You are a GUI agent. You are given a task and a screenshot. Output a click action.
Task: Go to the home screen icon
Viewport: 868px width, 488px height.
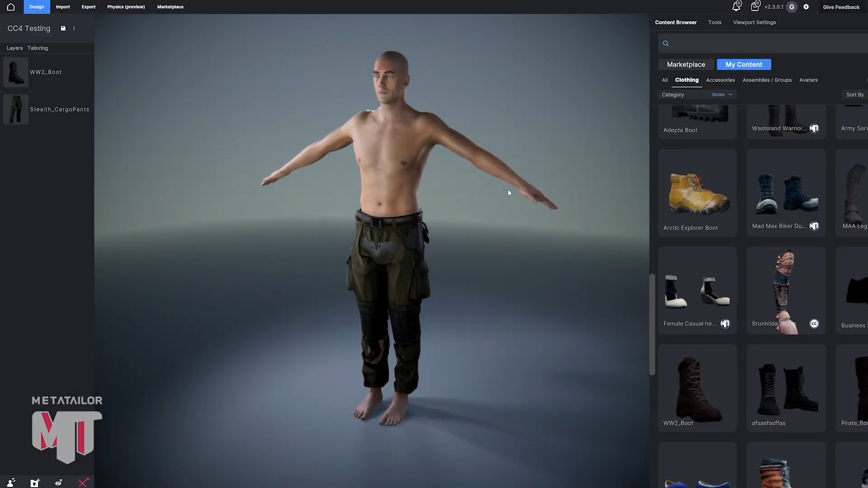pyautogui.click(x=11, y=7)
